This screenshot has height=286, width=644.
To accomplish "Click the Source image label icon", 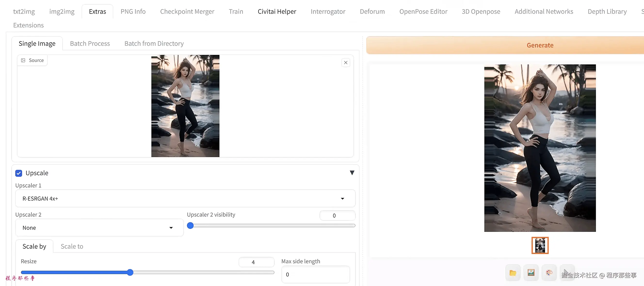I will pyautogui.click(x=23, y=60).
